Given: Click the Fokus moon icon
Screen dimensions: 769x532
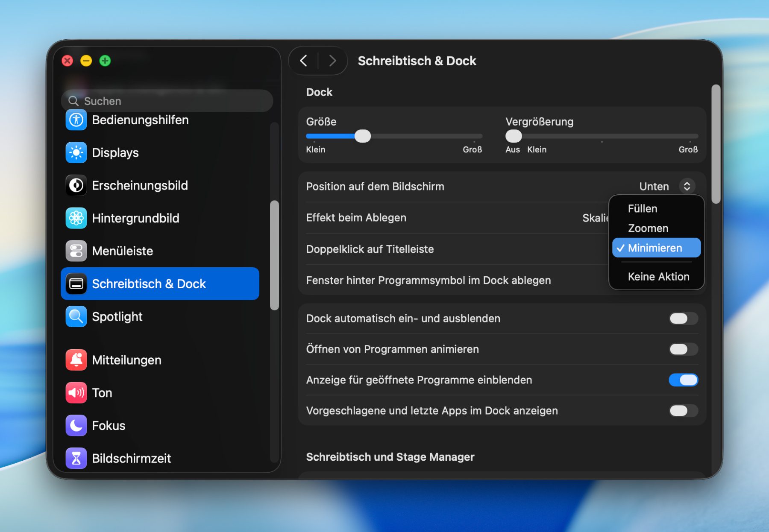Looking at the screenshot, I should click(x=76, y=426).
